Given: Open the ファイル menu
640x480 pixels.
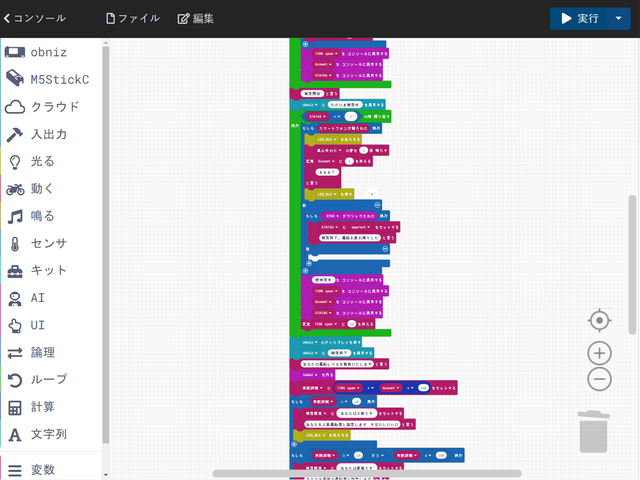Looking at the screenshot, I should pyautogui.click(x=132, y=19).
